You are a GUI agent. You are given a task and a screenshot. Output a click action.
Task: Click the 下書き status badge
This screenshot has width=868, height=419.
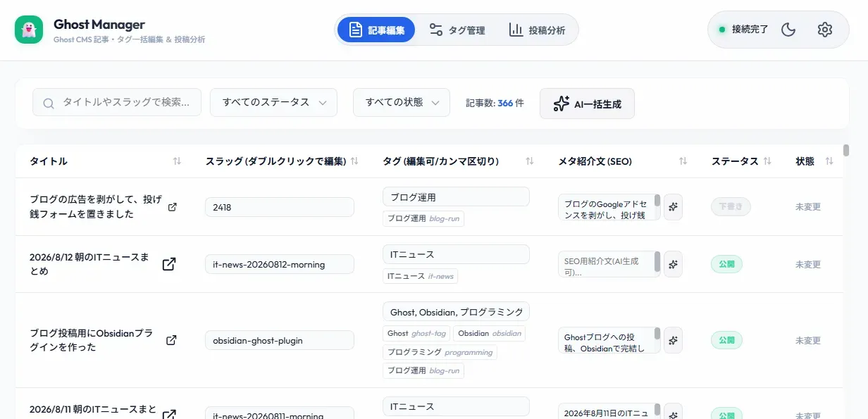pos(731,207)
